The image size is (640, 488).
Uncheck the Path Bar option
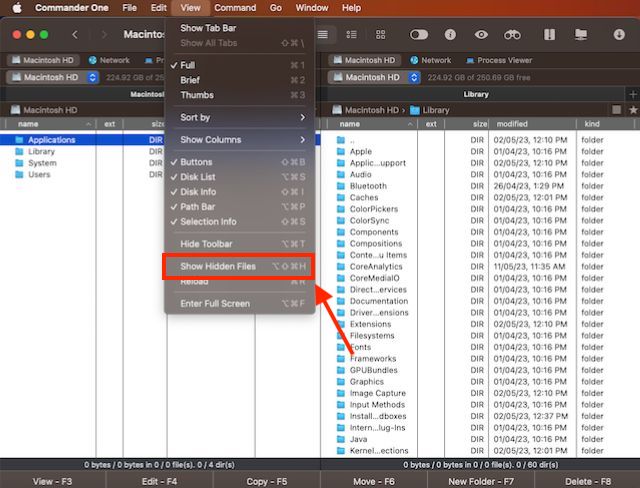coord(240,207)
